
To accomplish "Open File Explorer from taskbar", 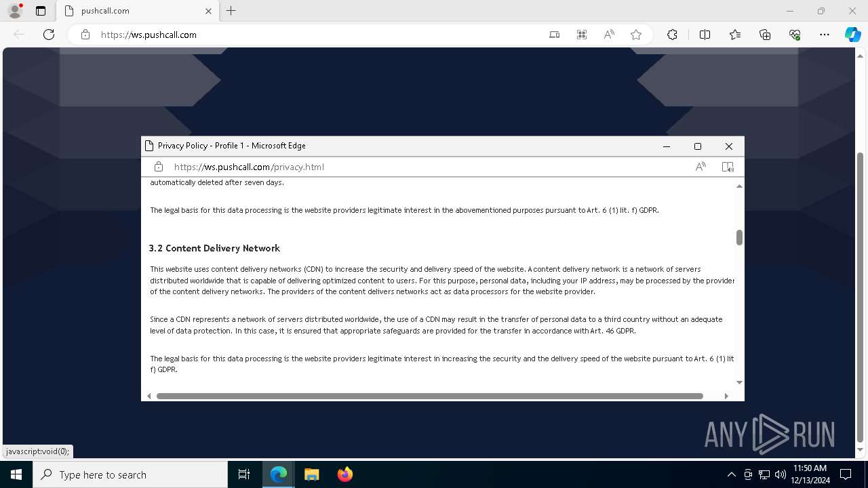I will coord(312,474).
